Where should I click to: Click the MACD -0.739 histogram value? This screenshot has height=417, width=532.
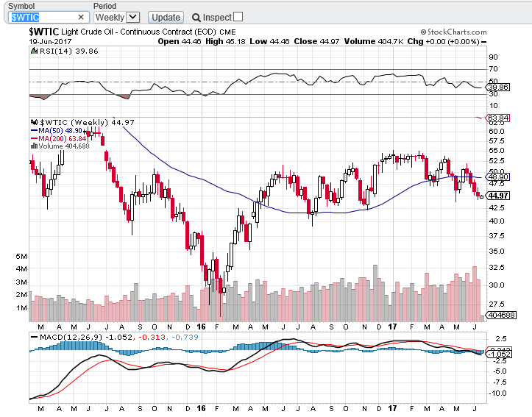coord(185,337)
